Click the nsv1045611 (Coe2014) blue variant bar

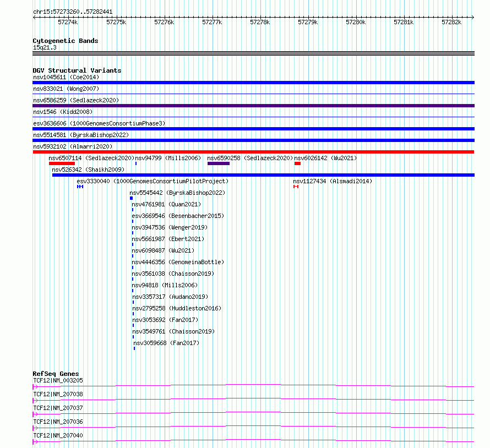[253, 83]
